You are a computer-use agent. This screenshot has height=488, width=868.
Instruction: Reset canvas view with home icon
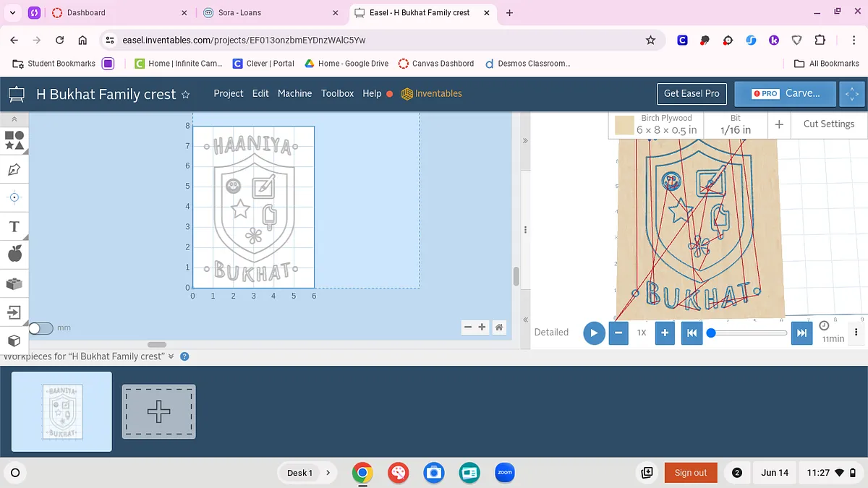pyautogui.click(x=499, y=328)
